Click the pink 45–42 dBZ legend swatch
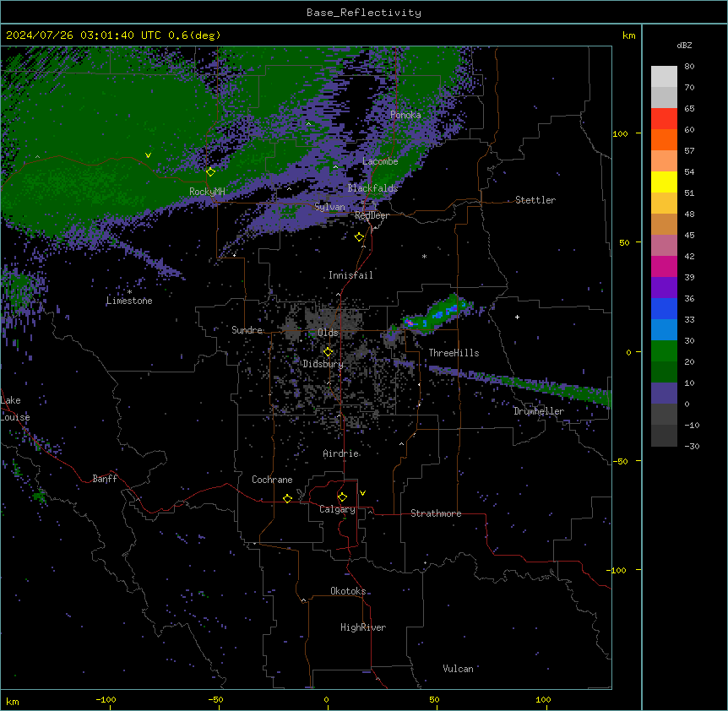This screenshot has height=711, width=728. (x=664, y=246)
